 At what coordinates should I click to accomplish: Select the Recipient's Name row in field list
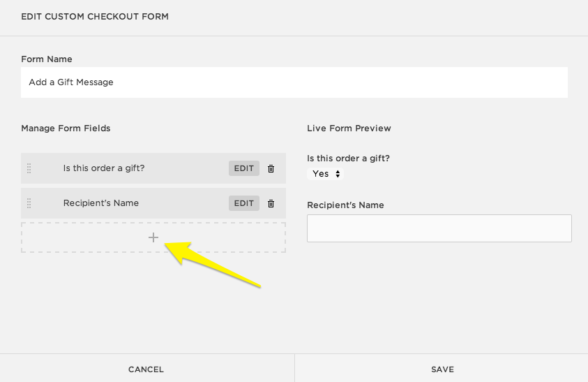[101, 203]
